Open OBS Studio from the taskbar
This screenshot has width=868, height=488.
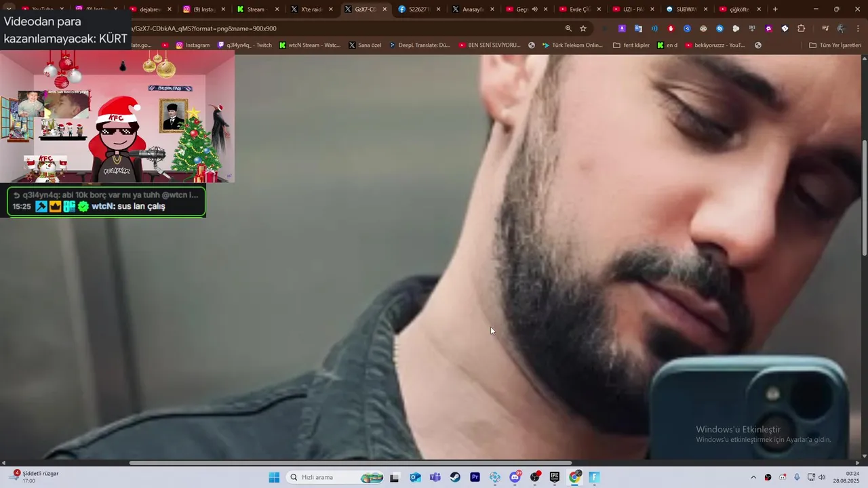535,477
